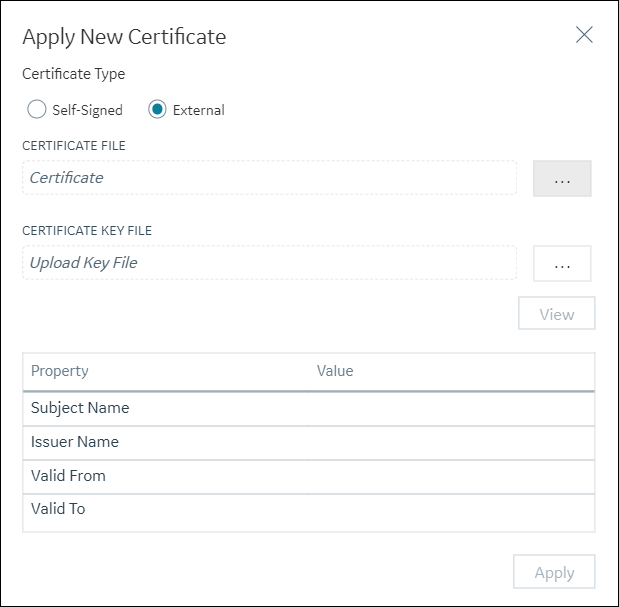Select the Subject Name row

(x=309, y=408)
